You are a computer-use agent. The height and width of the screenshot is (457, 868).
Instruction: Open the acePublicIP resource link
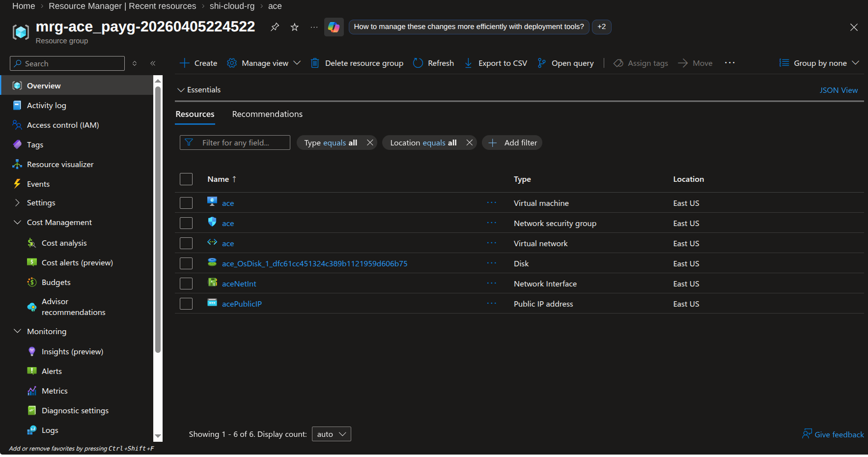coord(242,304)
